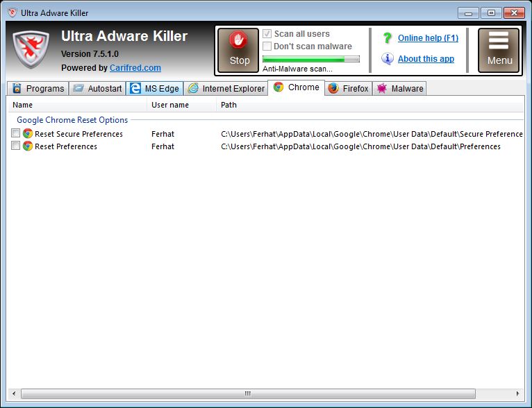Screen dimensions: 532x408
Task: Click the Default\Preferences path text
Action: (x=360, y=146)
